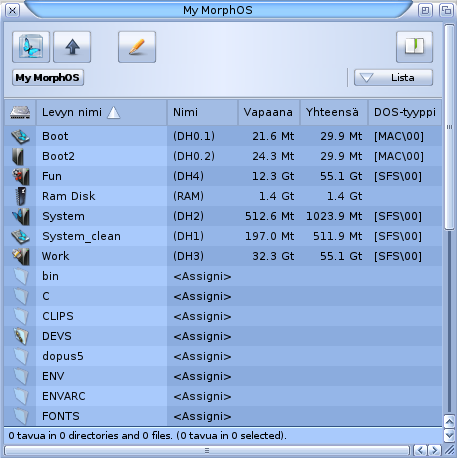Click the window depth title-bar button

(446, 10)
